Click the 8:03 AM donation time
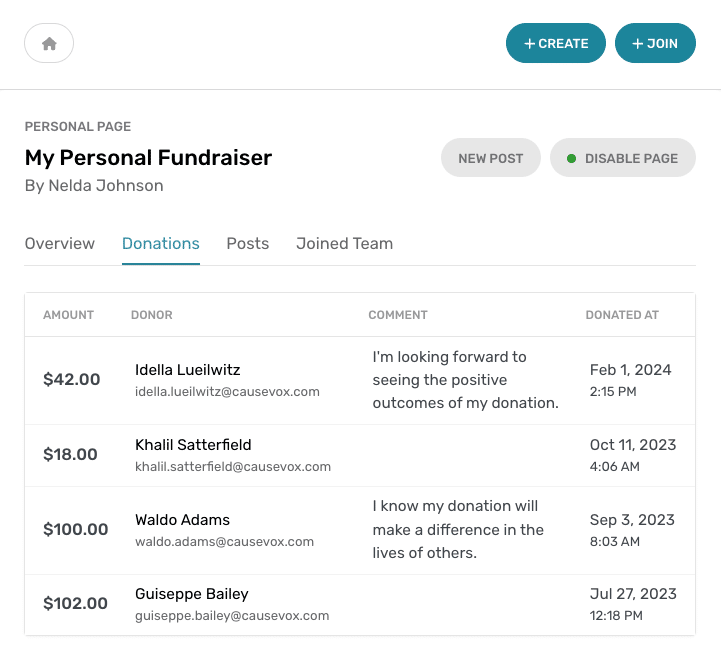Image resolution: width=721 pixels, height=663 pixels. [x=615, y=542]
